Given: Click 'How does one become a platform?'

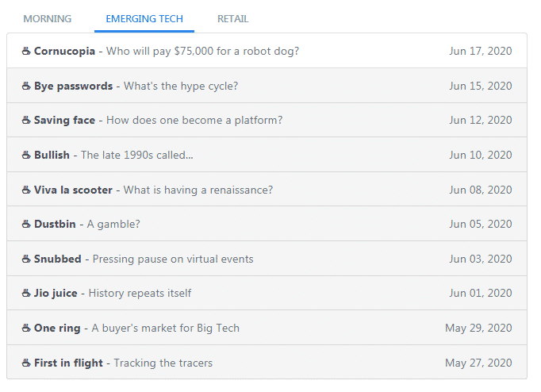Looking at the screenshot, I should coord(194,120).
